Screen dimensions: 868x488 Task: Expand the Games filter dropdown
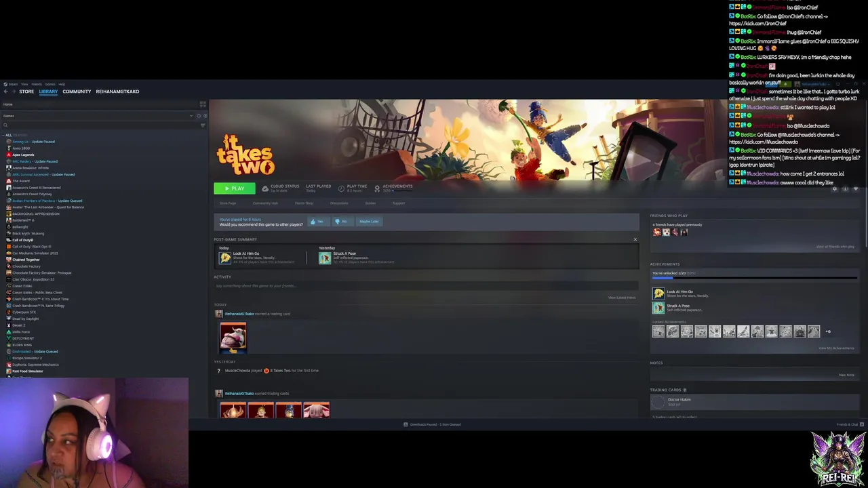(x=191, y=116)
